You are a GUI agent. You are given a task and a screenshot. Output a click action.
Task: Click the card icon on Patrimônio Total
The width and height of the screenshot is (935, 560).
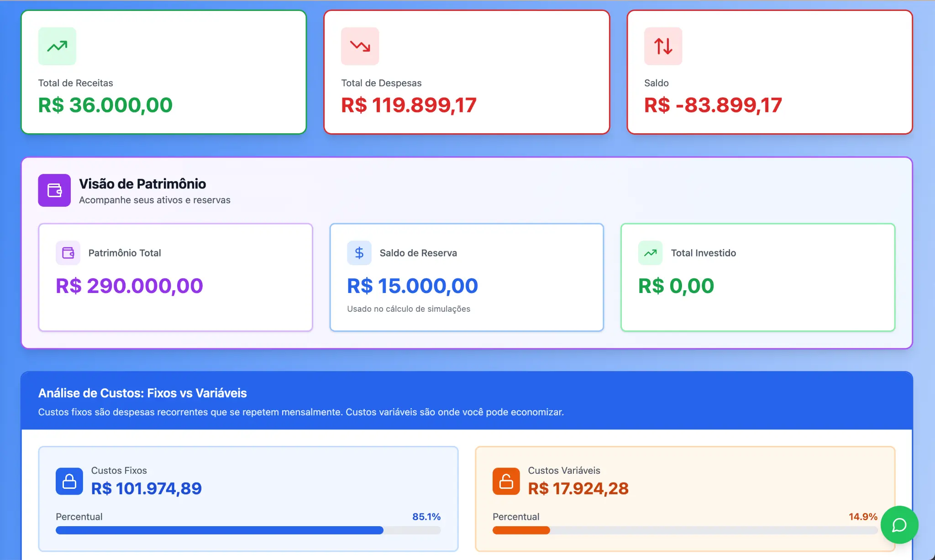pos(68,252)
